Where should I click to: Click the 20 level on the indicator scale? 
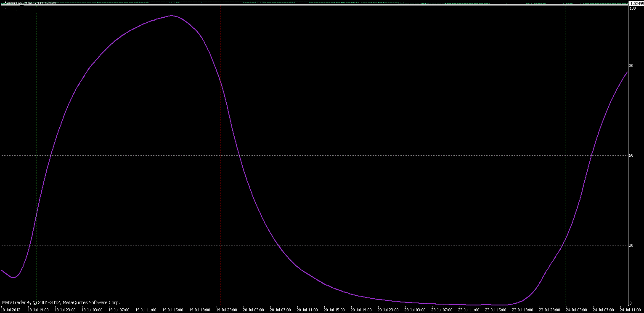click(x=631, y=245)
